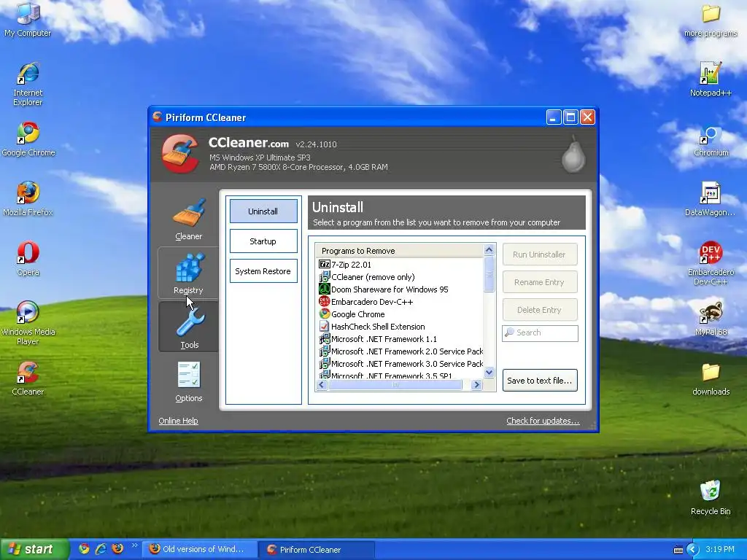The width and height of the screenshot is (747, 560).
Task: Select Microsoft .NET Framework 2.0 Service Pack entry
Action: point(400,351)
